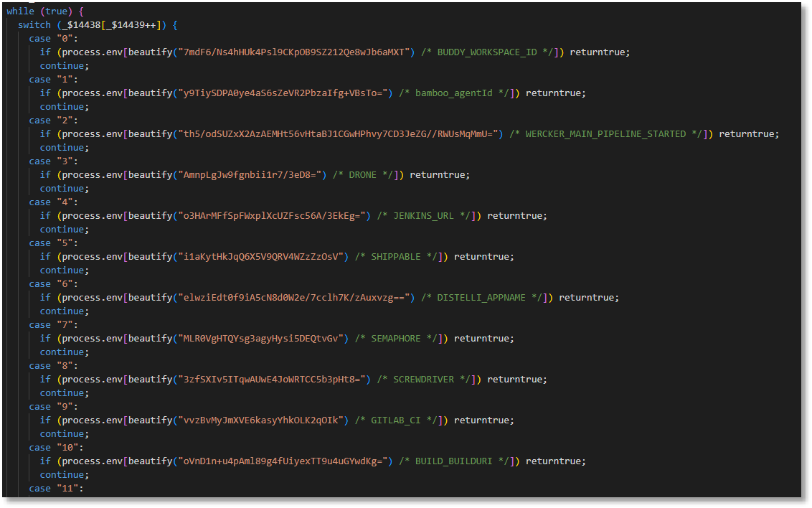Viewport: 812px width, 508px height.
Task: Click the SEMAPHORE comment text
Action: [396, 339]
